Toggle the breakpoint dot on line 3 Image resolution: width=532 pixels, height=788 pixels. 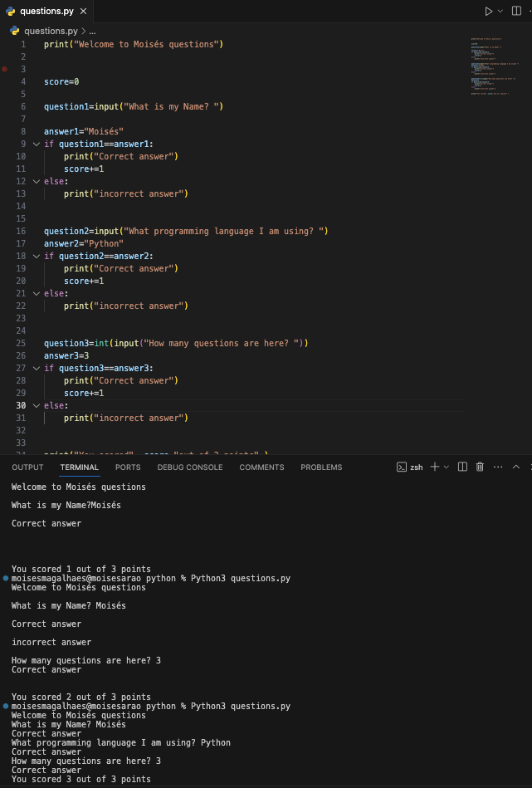point(4,70)
